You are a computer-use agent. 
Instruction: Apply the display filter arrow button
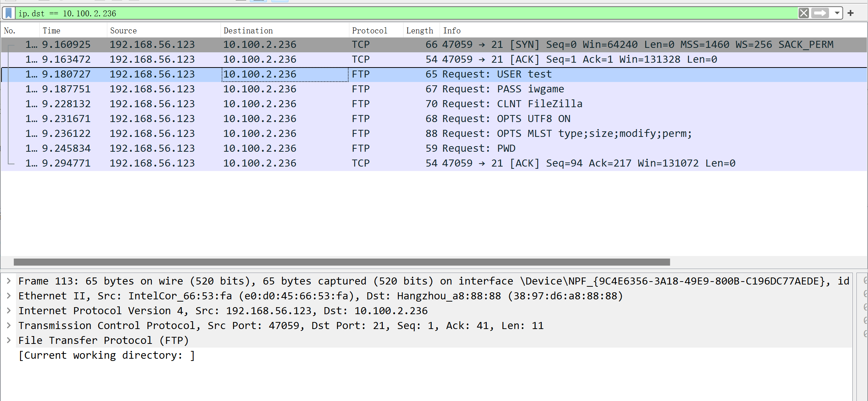coord(820,13)
